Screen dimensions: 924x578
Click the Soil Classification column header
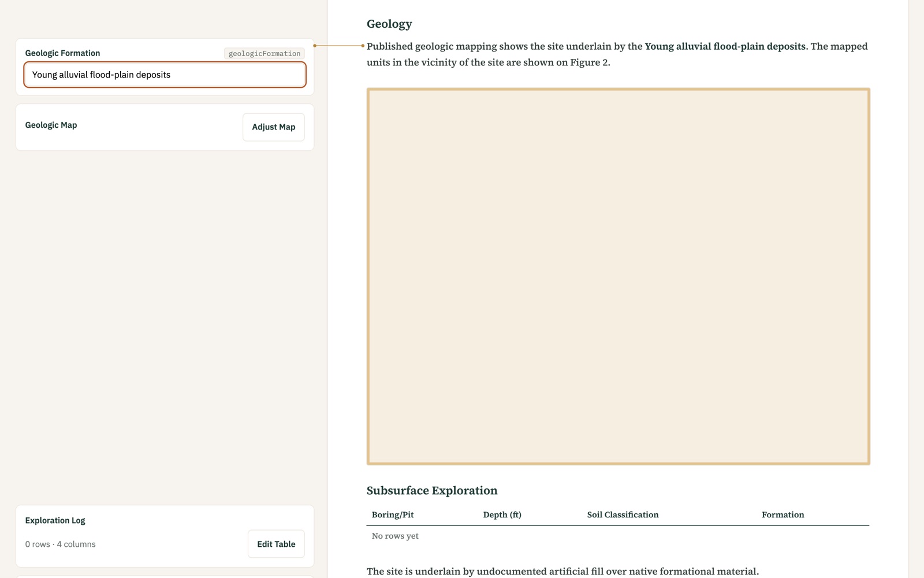coord(623,514)
